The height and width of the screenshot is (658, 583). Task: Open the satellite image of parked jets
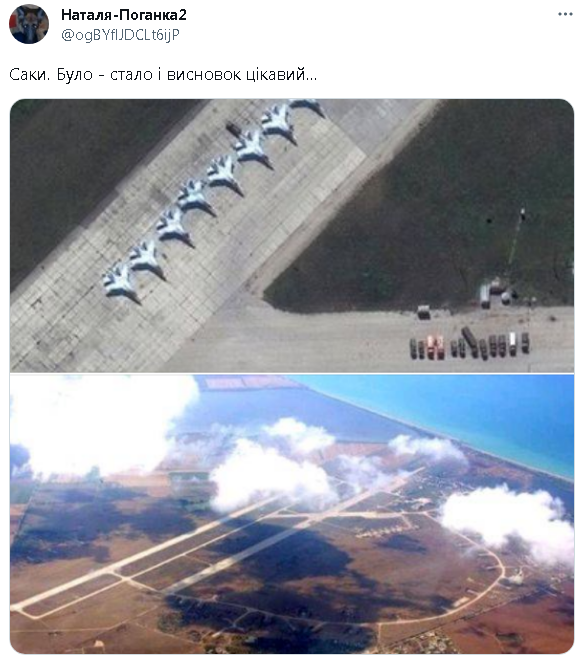tap(292, 235)
